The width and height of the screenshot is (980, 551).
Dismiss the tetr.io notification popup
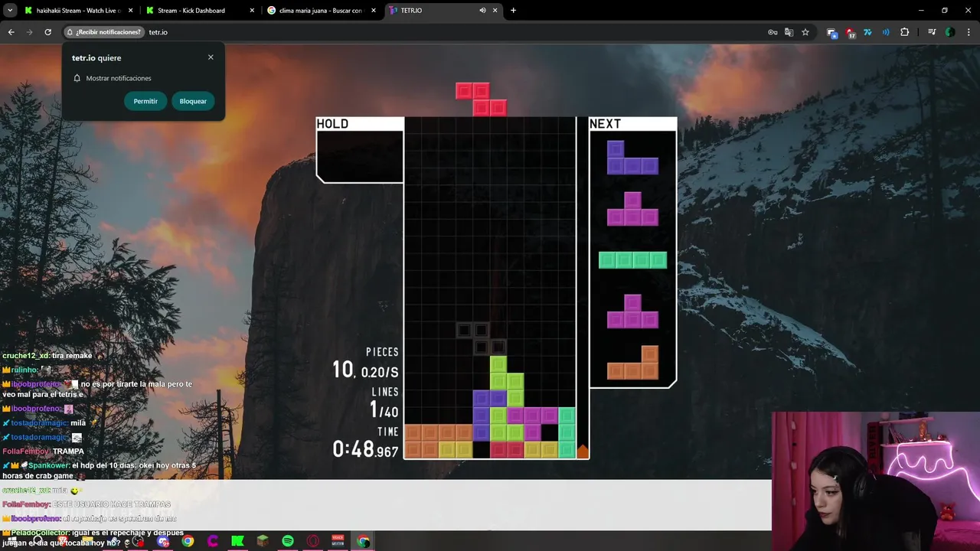point(211,57)
